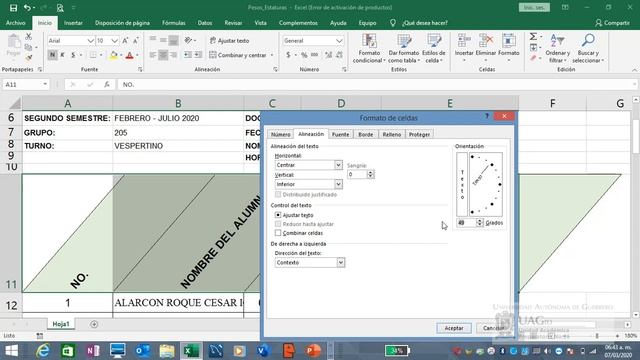640x360 pixels.
Task: Switch to the Fuente tab in dialog
Action: [340, 134]
